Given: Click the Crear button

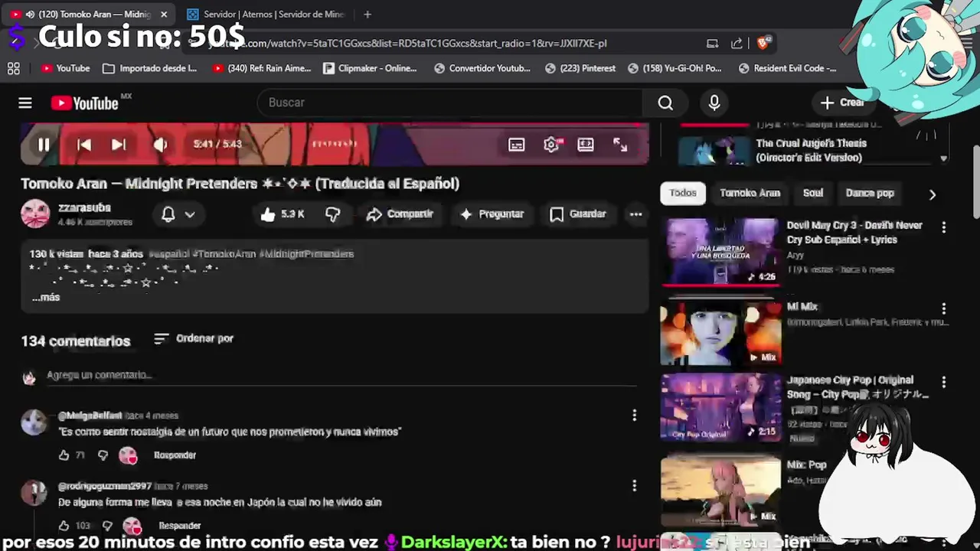Looking at the screenshot, I should [x=842, y=103].
